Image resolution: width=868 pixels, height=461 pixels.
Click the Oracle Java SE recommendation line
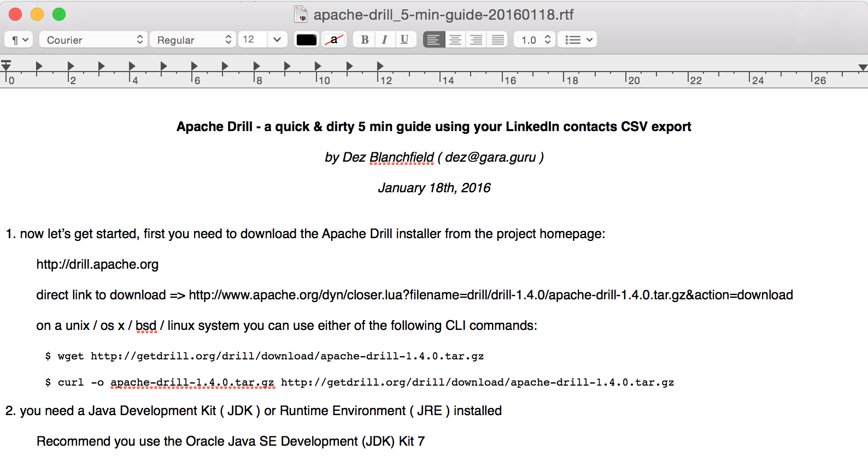[231, 441]
